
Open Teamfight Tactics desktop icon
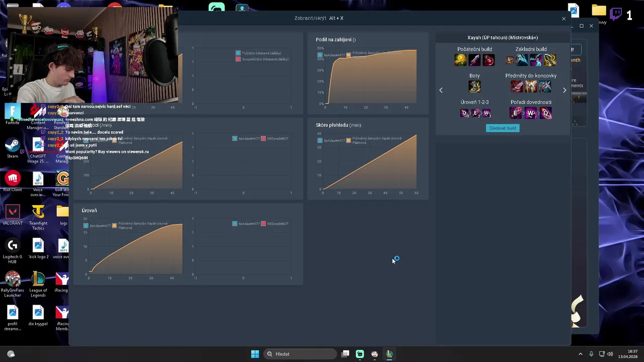click(x=38, y=218)
